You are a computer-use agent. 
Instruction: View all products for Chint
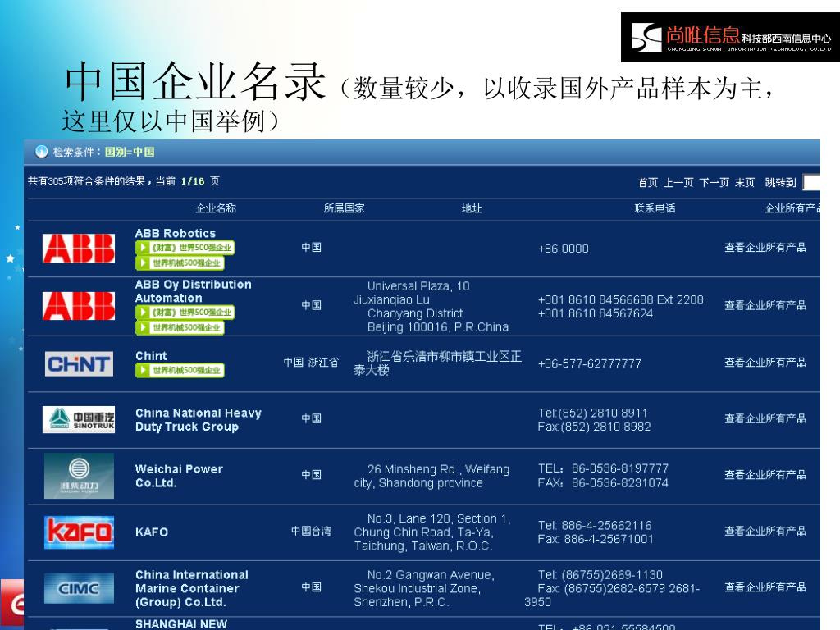[x=765, y=362]
